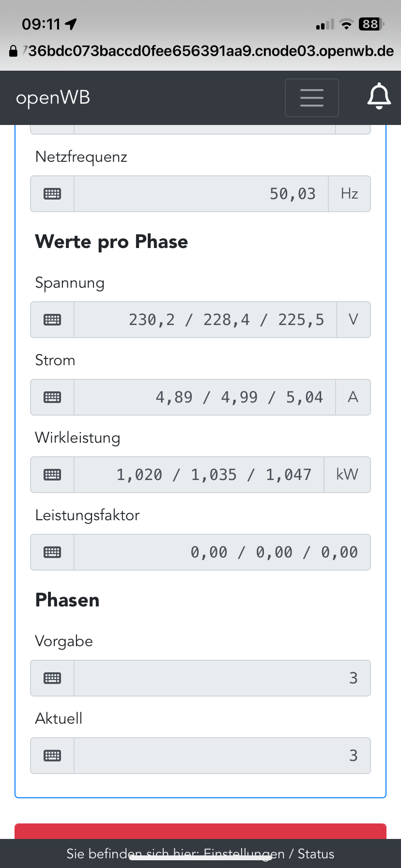Viewport: 401px width, 868px height.
Task: Select the Leistungsfaktor values field
Action: (222, 552)
